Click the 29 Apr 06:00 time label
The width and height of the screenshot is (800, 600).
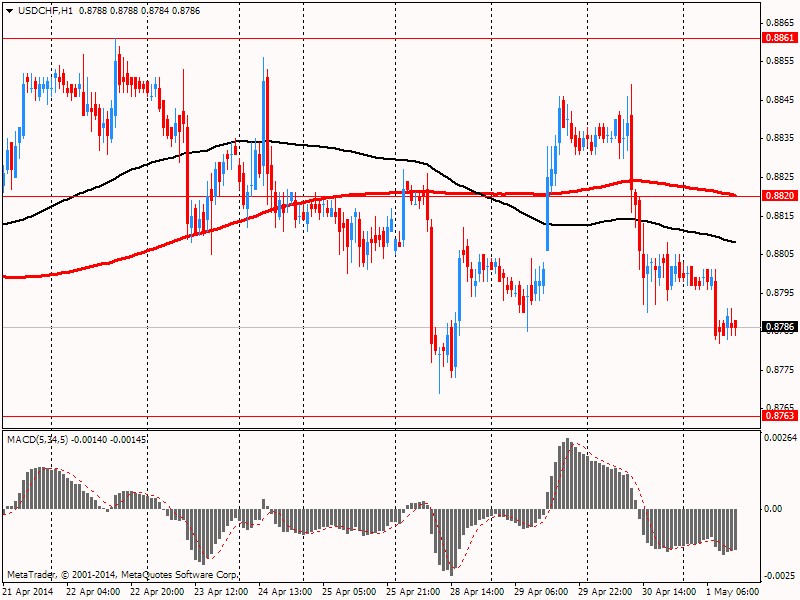[x=541, y=592]
